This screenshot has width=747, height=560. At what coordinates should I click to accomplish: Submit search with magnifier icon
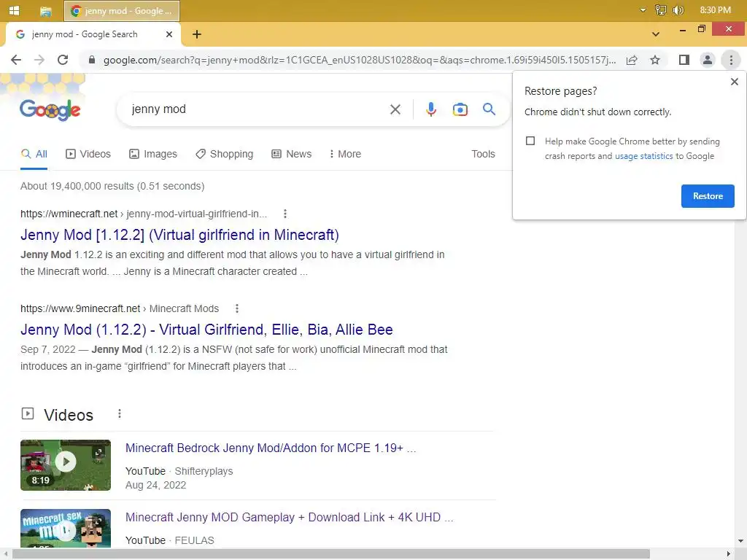click(489, 109)
